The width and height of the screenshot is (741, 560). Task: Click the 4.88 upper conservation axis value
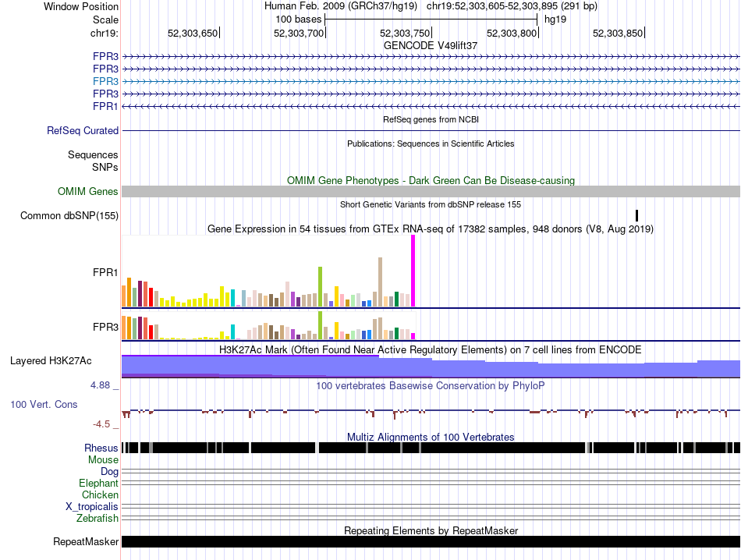click(101, 385)
